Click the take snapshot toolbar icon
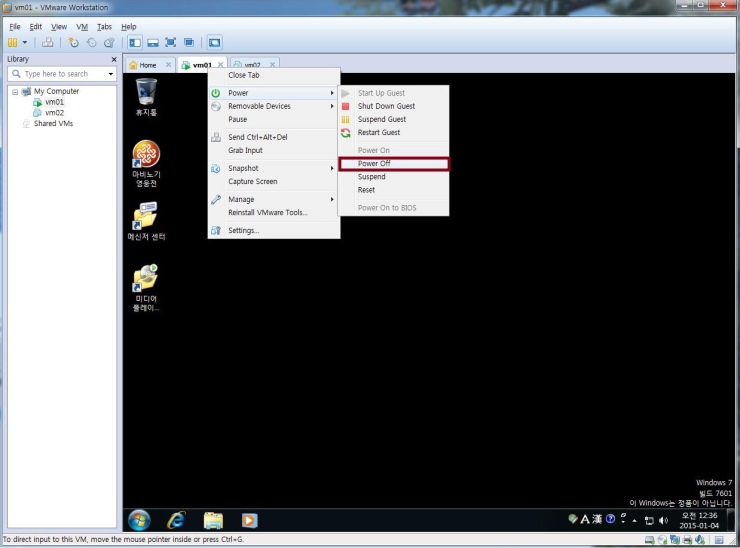 point(73,42)
